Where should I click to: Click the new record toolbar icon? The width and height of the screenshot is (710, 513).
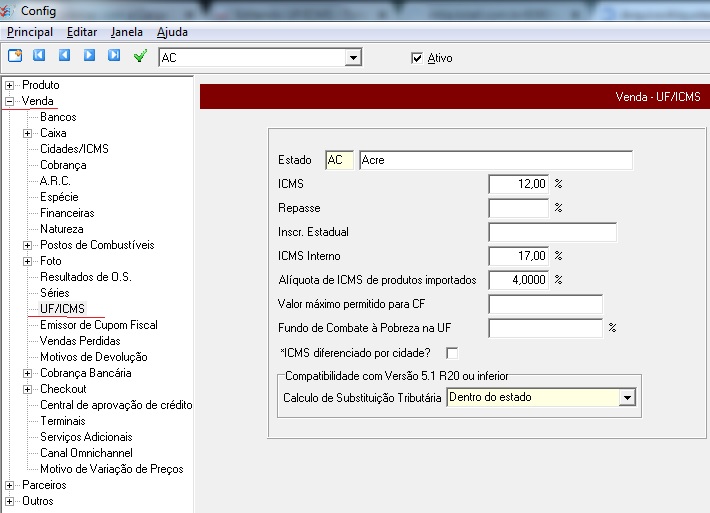click(x=15, y=56)
